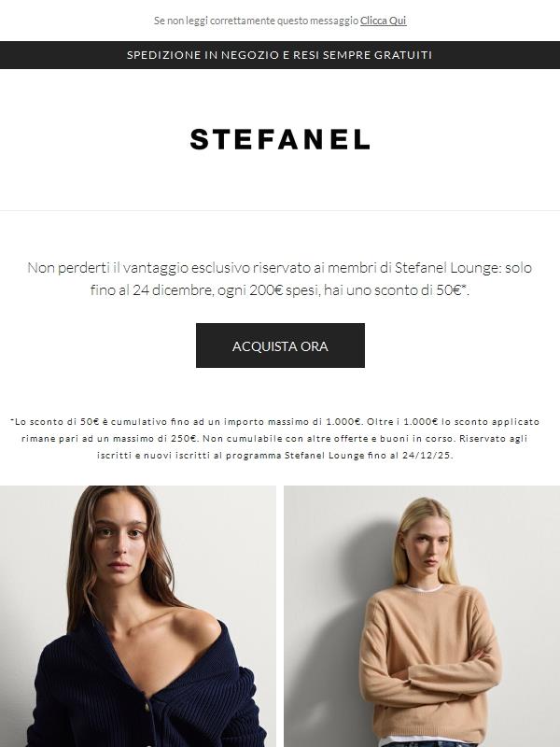
Task: Click "24 dicembre" in the promo paragraph
Action: pyautogui.click(x=173, y=290)
